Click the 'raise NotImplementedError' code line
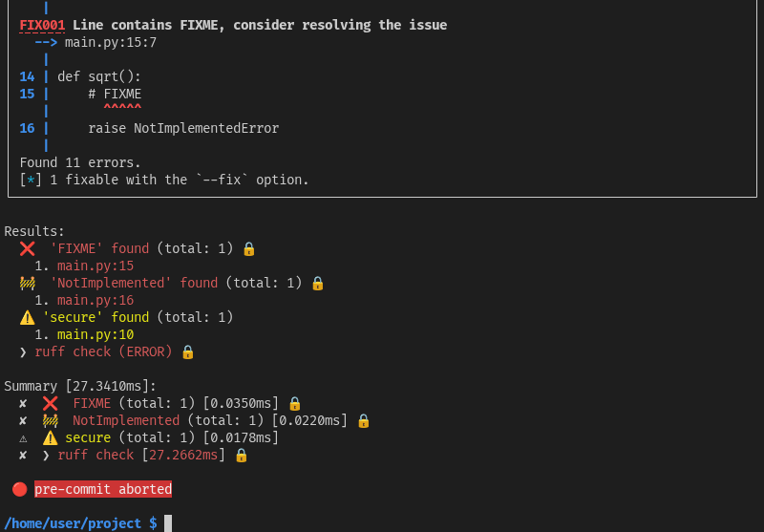The image size is (764, 532). click(x=183, y=128)
